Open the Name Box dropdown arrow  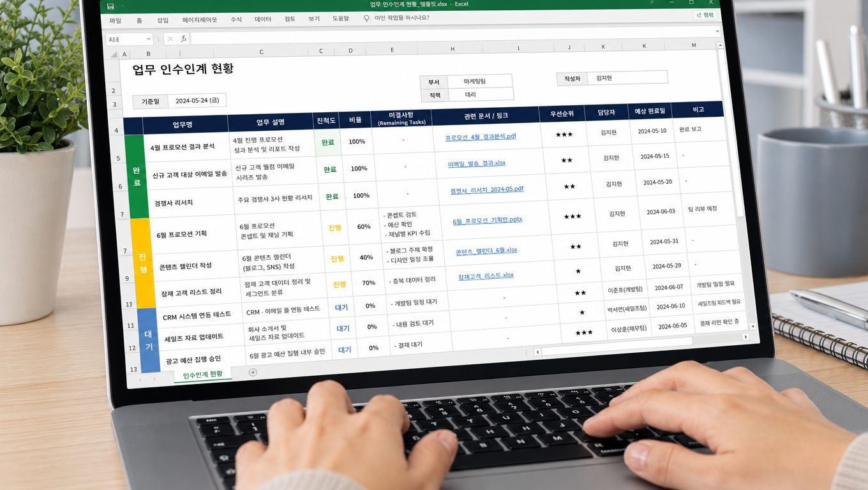coord(148,39)
